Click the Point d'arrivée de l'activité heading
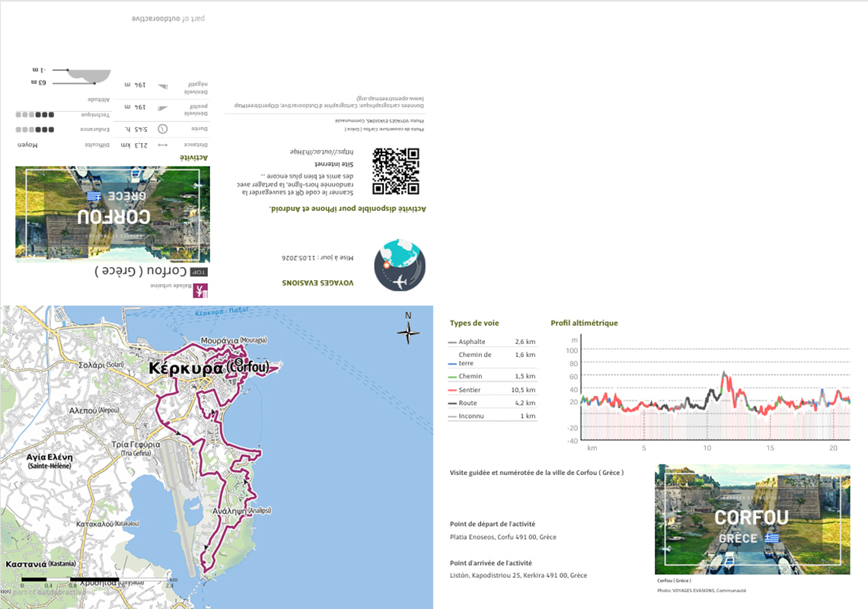Image resolution: width=868 pixels, height=609 pixels. [491, 563]
